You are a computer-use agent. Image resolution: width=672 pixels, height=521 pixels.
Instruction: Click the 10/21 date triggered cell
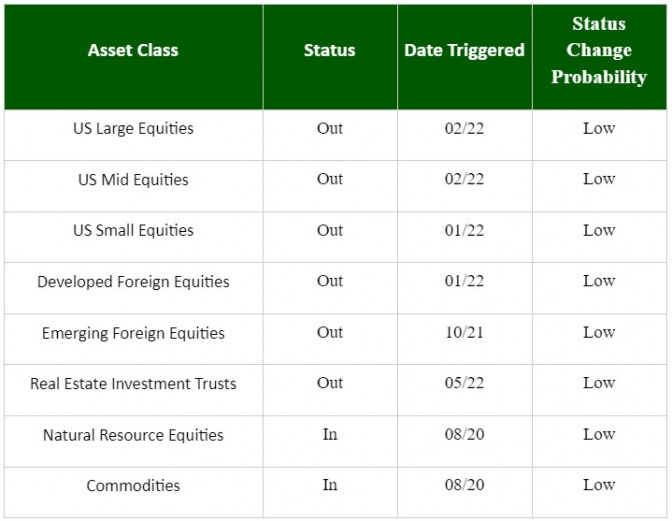click(x=464, y=332)
